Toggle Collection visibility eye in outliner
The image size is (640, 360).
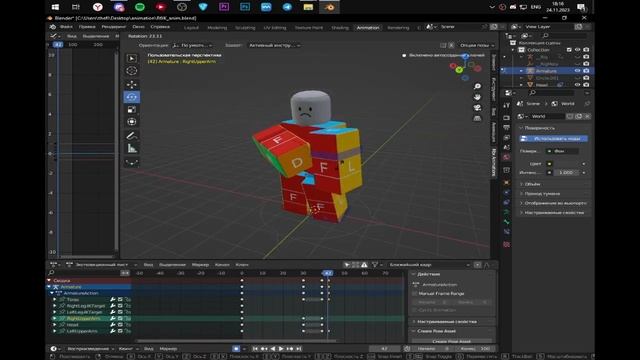click(577, 50)
